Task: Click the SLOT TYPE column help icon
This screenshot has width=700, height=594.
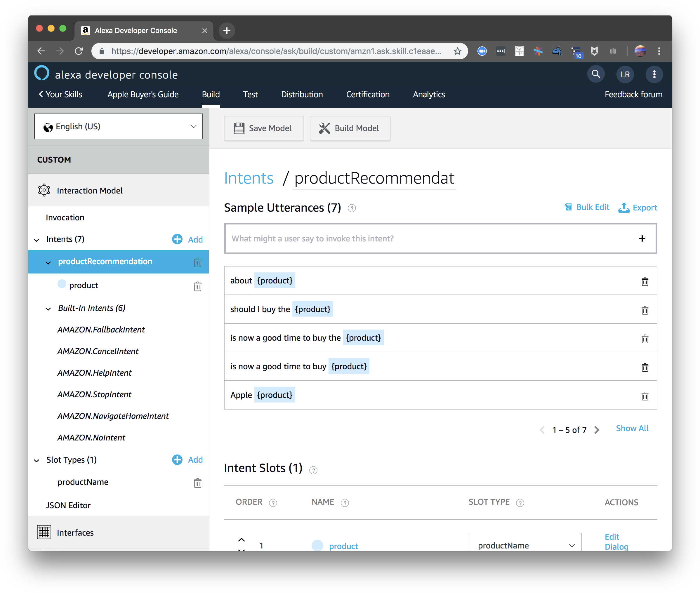Action: pyautogui.click(x=520, y=503)
